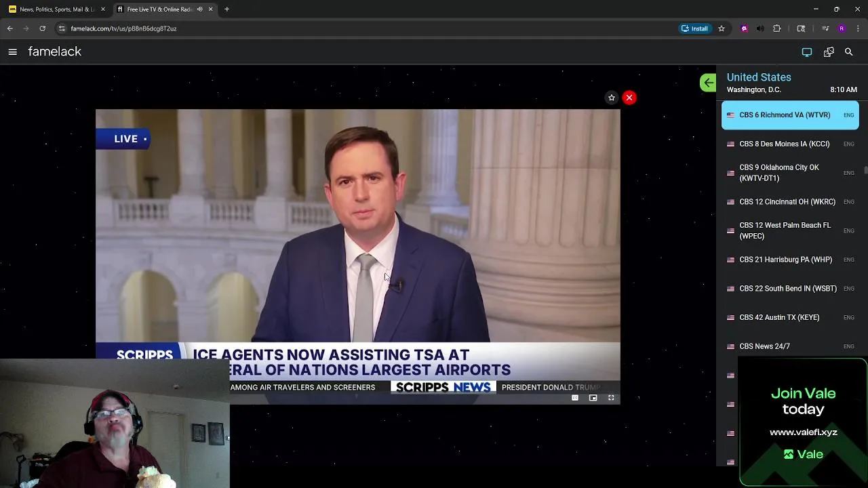Open the pink chat extension icon
This screenshot has width=868, height=488.
[x=745, y=28]
